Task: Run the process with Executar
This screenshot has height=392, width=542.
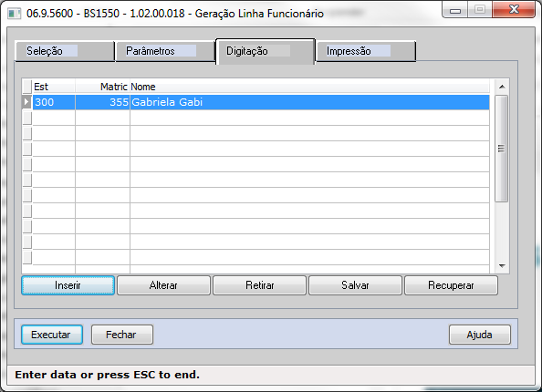Action: click(x=52, y=335)
